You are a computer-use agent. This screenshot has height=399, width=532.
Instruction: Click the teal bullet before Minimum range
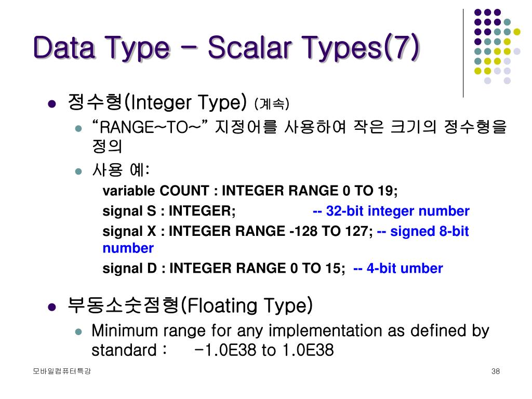pyautogui.click(x=79, y=332)
